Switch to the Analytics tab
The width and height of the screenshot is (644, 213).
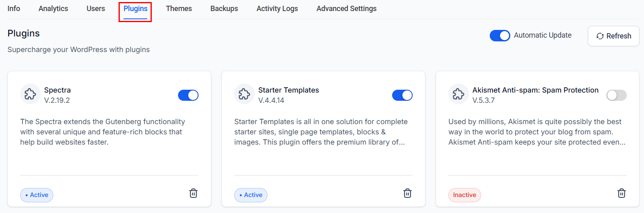coord(53,9)
